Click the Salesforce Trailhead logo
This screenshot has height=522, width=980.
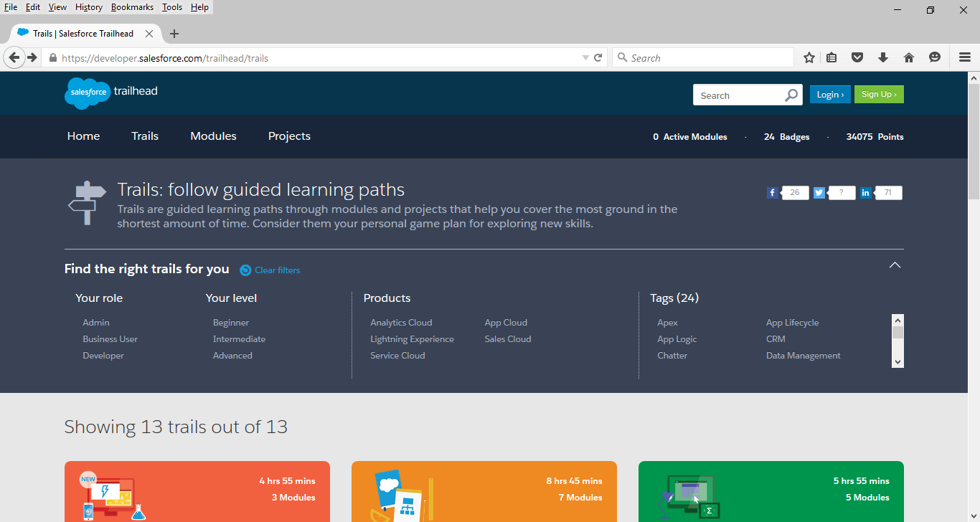111,92
